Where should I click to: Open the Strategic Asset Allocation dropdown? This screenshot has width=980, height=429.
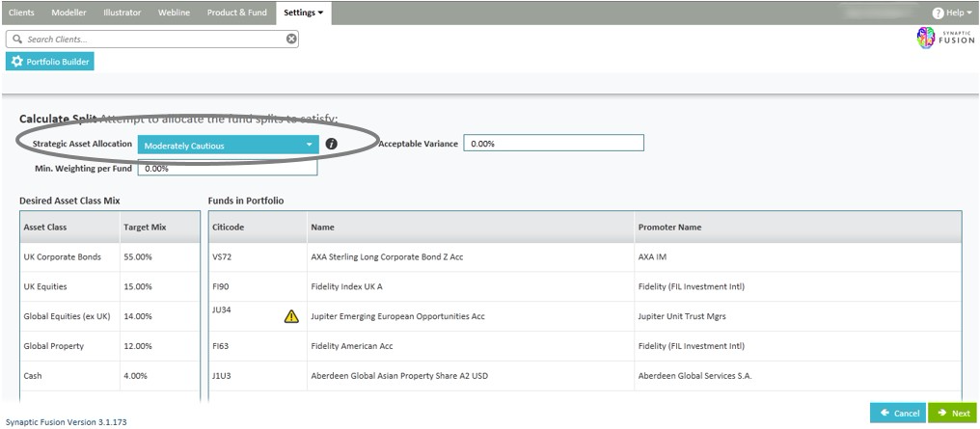(x=229, y=145)
